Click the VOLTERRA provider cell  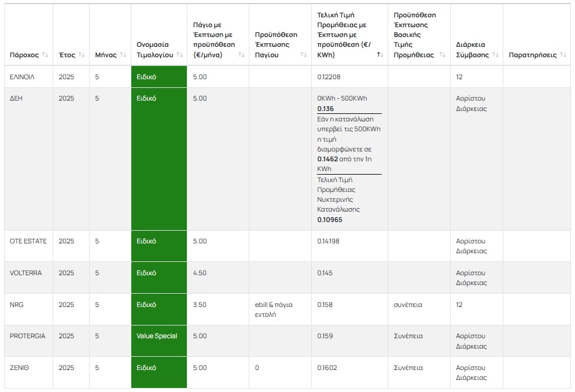[26, 273]
